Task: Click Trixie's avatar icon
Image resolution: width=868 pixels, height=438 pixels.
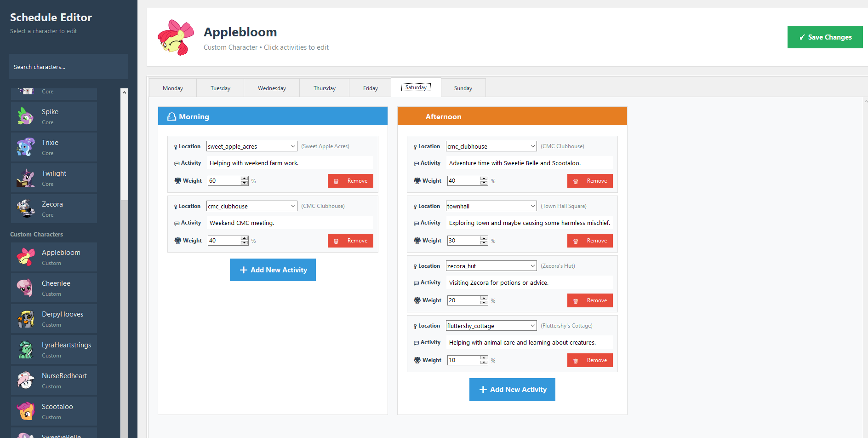Action: [26, 147]
